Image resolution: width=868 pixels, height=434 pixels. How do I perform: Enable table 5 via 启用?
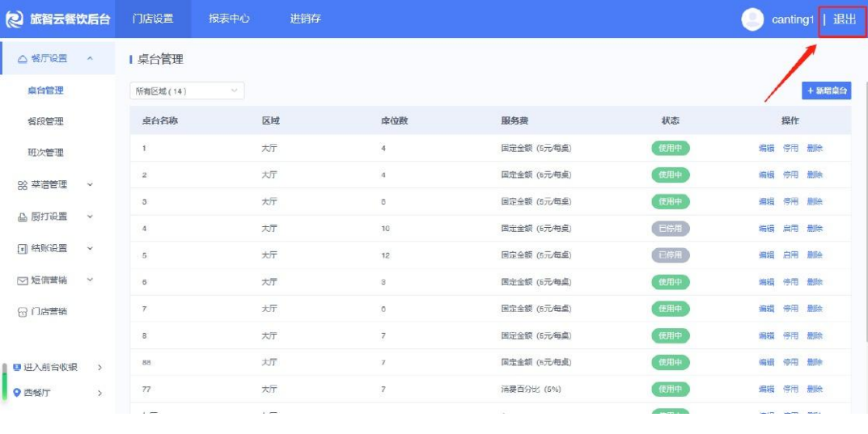pos(790,255)
